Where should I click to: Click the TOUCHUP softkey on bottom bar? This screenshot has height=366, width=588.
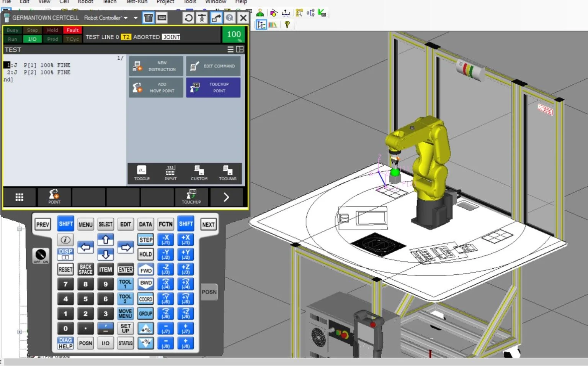coord(191,197)
